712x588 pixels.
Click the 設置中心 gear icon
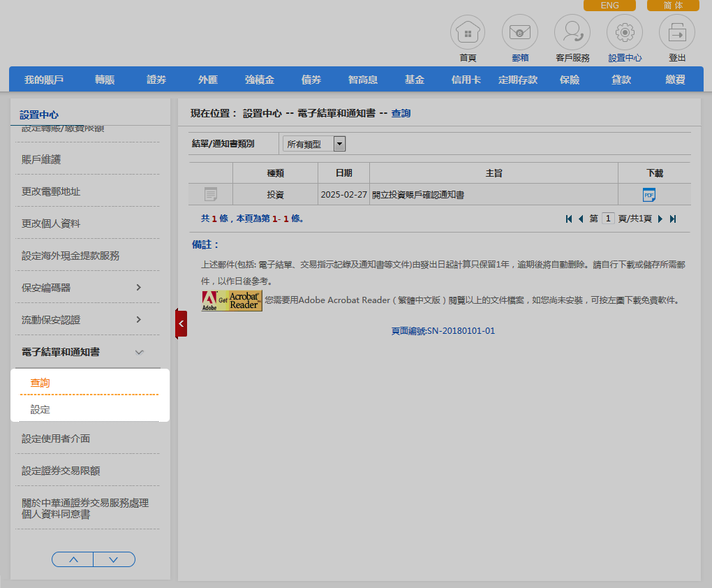coord(625,33)
